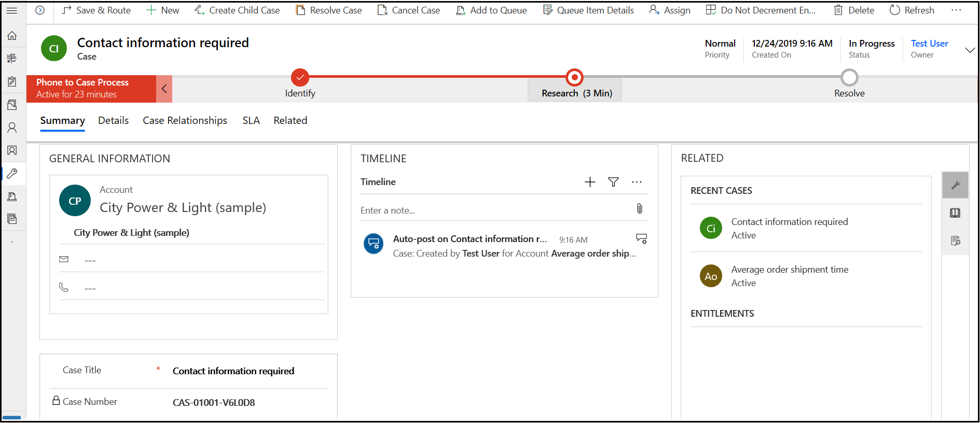
Task: Open the Test User owner link
Action: [x=929, y=44]
